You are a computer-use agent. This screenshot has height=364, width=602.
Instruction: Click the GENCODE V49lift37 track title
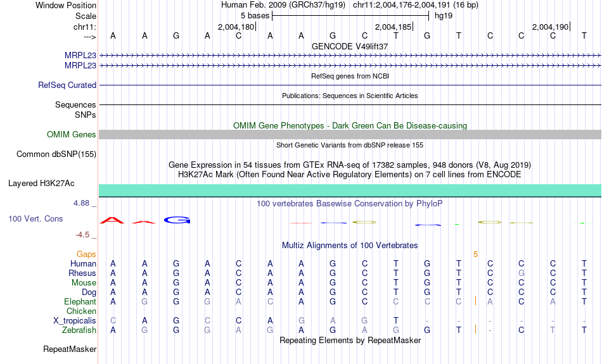[x=350, y=46]
